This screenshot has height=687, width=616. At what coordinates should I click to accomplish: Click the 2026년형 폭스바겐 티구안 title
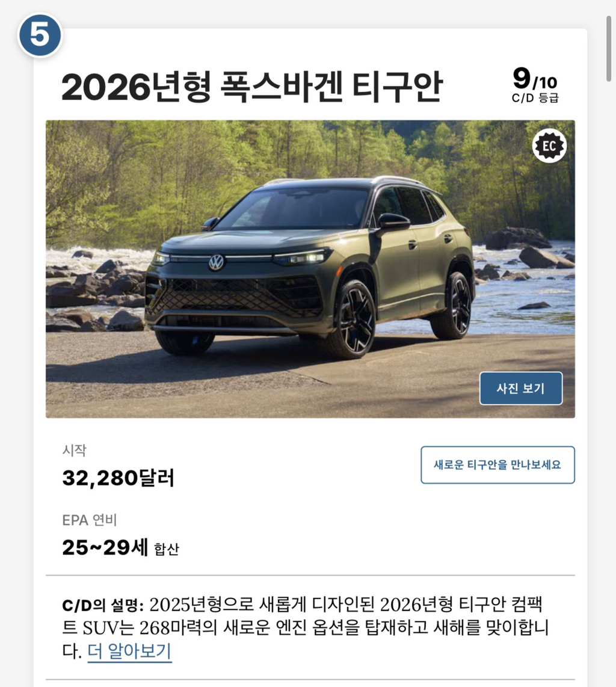(x=252, y=87)
